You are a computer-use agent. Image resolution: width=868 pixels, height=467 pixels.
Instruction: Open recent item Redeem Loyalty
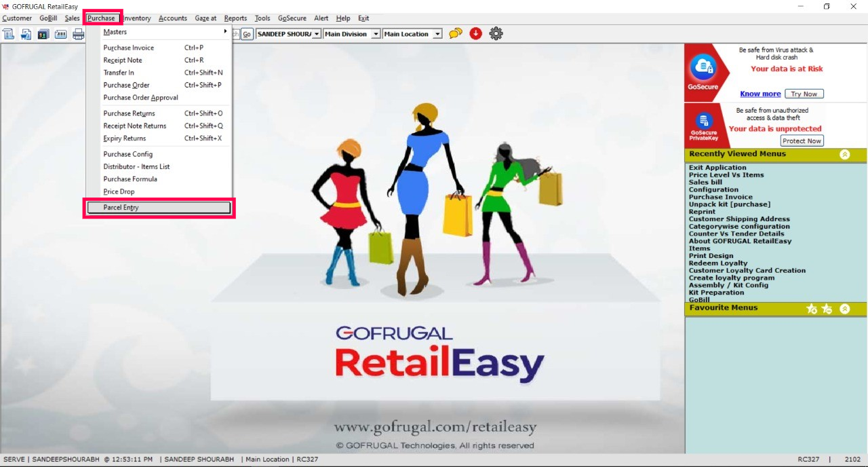[x=718, y=263]
